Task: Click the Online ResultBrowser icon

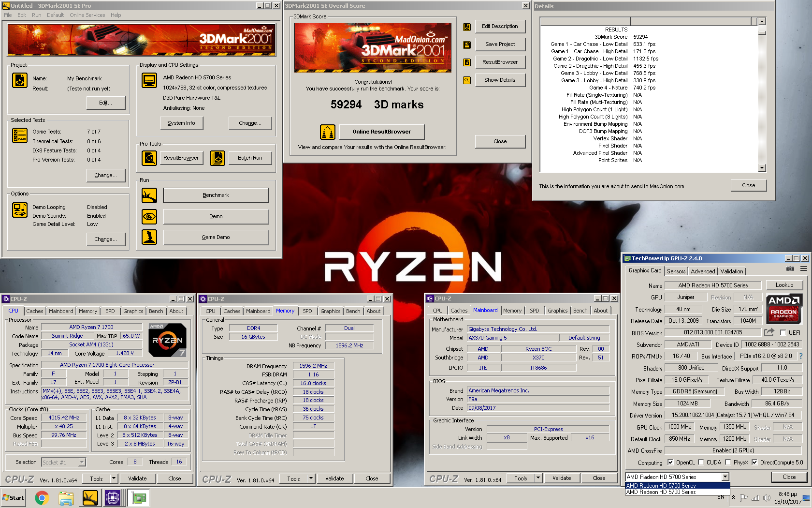Action: pos(328,132)
